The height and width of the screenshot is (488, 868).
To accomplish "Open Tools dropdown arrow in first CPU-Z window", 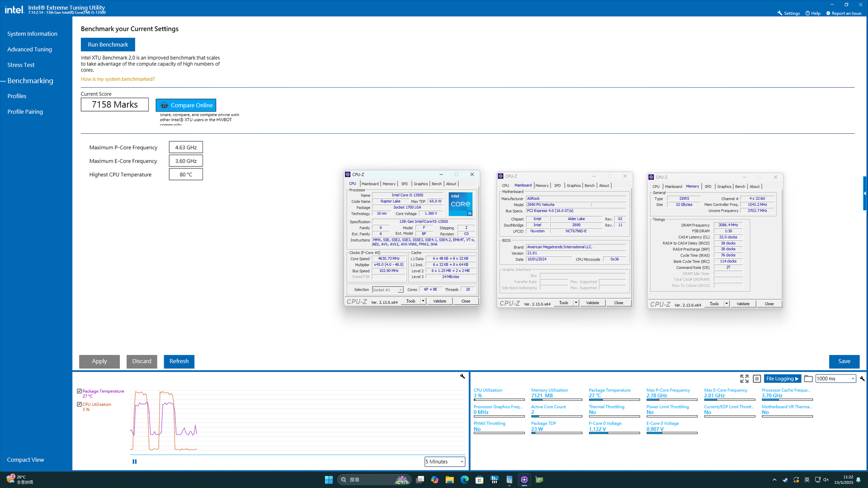I will click(423, 301).
